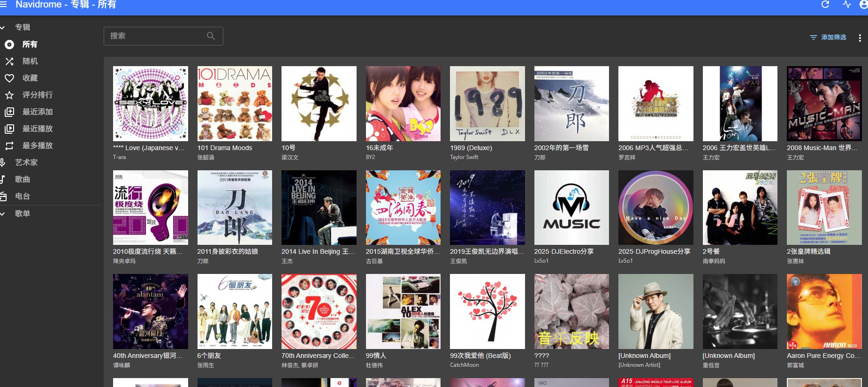Open the 16未成年 album cover

click(403, 104)
